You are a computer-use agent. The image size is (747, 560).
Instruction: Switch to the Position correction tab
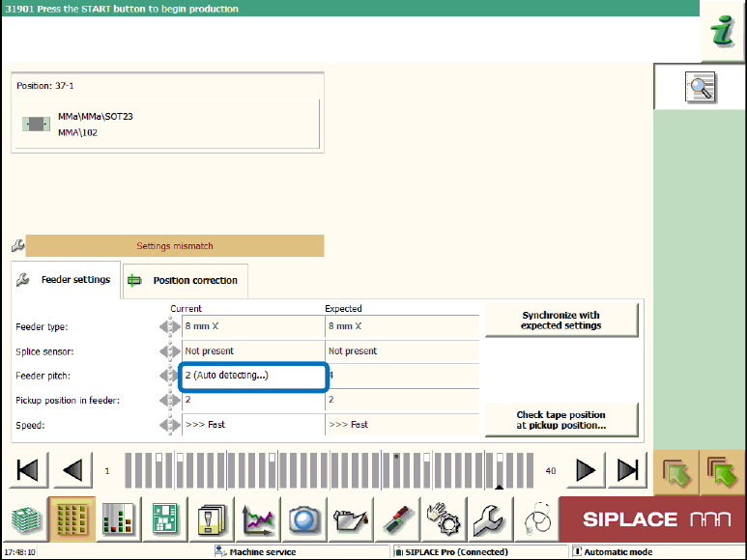click(186, 281)
